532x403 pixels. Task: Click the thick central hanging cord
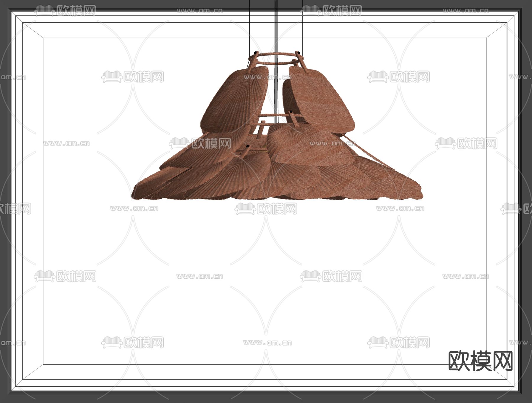pyautogui.click(x=276, y=30)
